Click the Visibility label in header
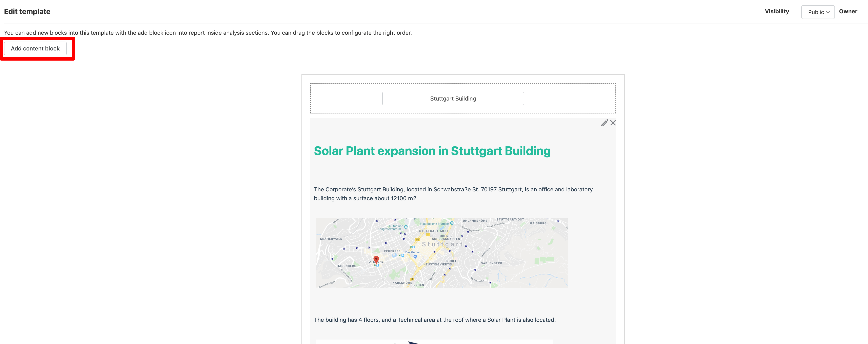 pyautogui.click(x=777, y=12)
